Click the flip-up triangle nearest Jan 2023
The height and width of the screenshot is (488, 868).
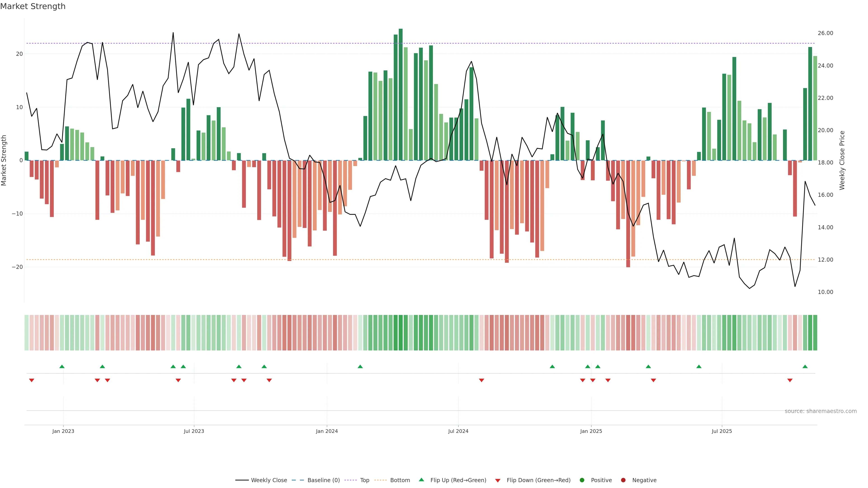click(x=62, y=366)
